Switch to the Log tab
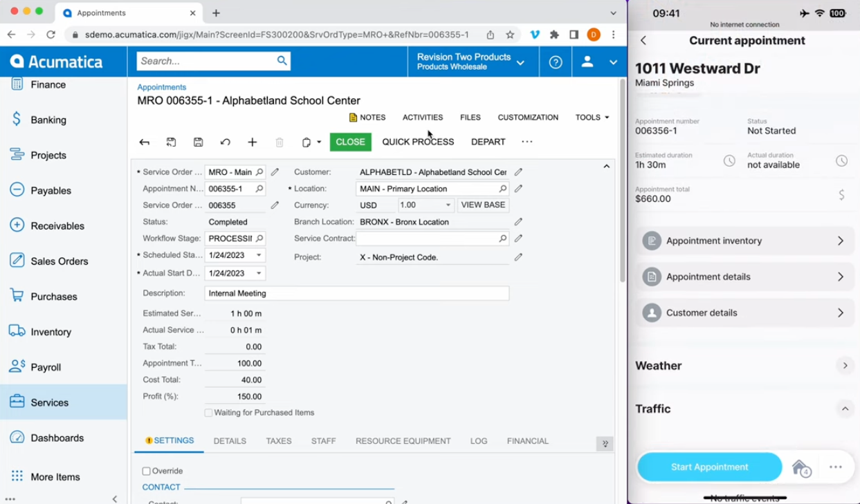This screenshot has width=860, height=504. (x=479, y=441)
